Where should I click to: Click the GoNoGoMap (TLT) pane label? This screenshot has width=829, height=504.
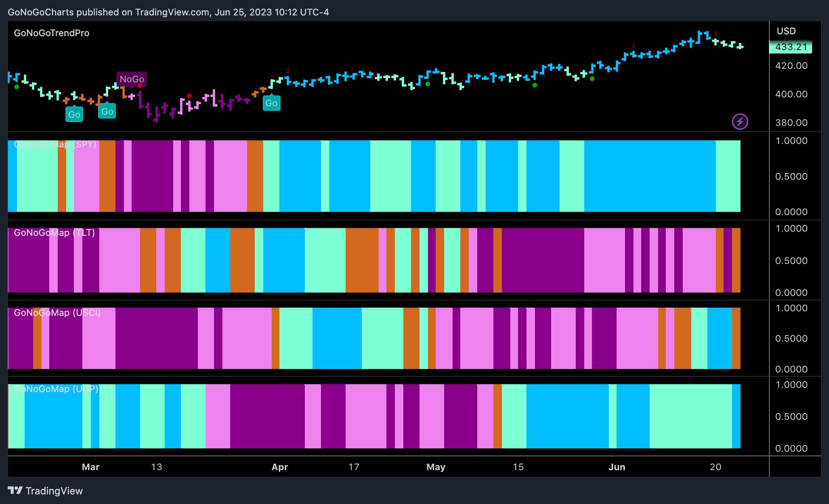point(54,233)
